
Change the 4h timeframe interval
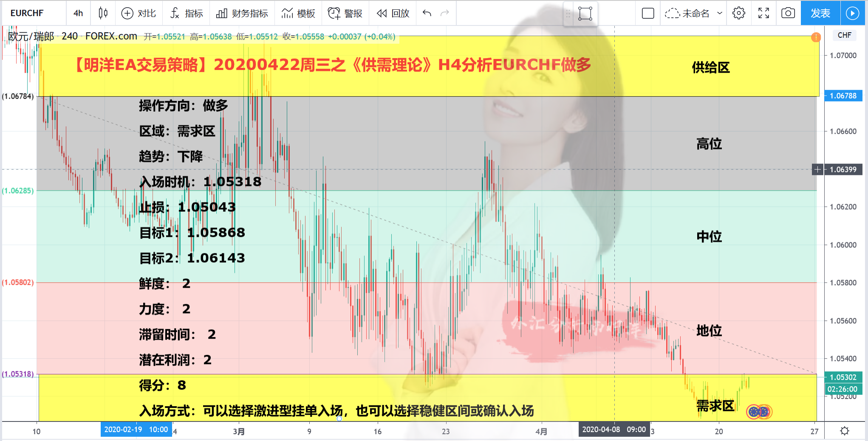point(78,13)
